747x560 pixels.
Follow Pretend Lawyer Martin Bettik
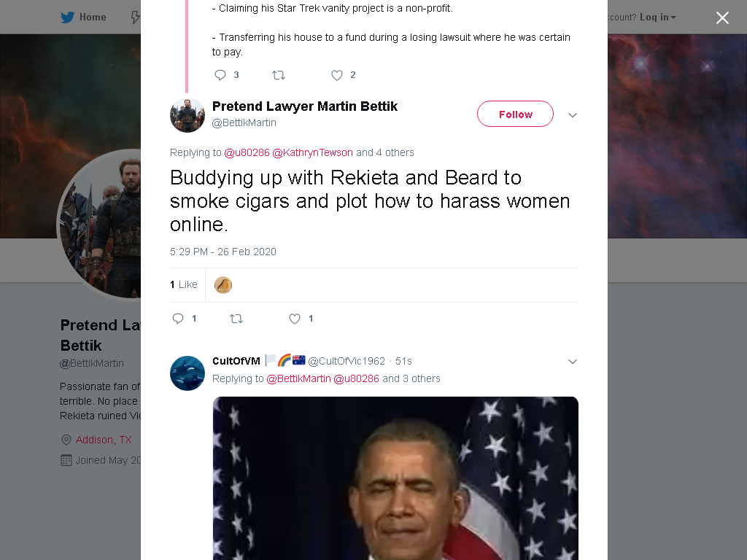pos(515,114)
